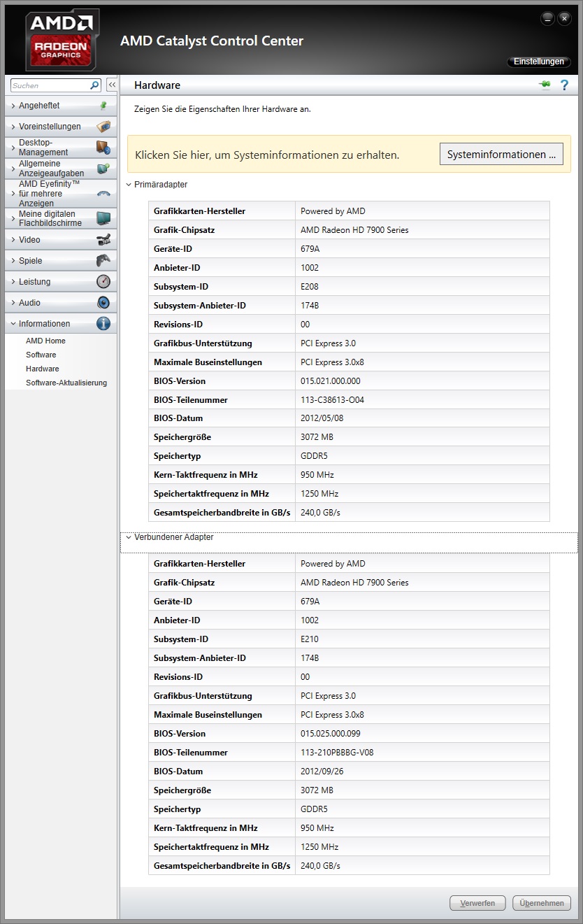This screenshot has height=924, width=583.
Task: Select Subsystem-ID value E210
Action: [x=310, y=639]
